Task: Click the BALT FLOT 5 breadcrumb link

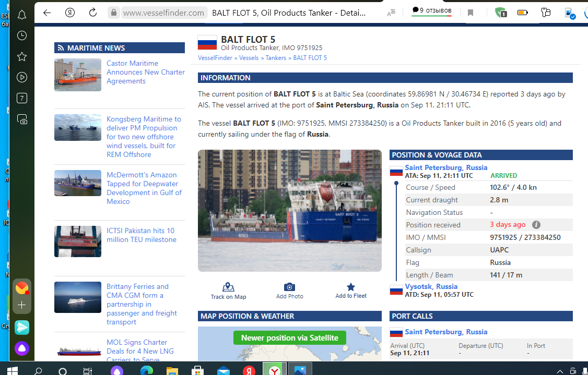Action: (310, 58)
